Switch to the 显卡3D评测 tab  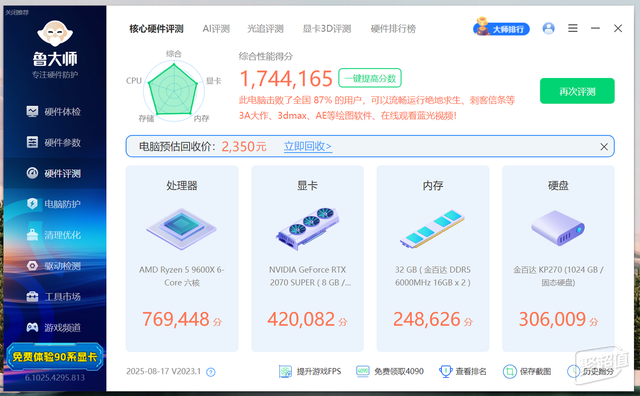327,29
